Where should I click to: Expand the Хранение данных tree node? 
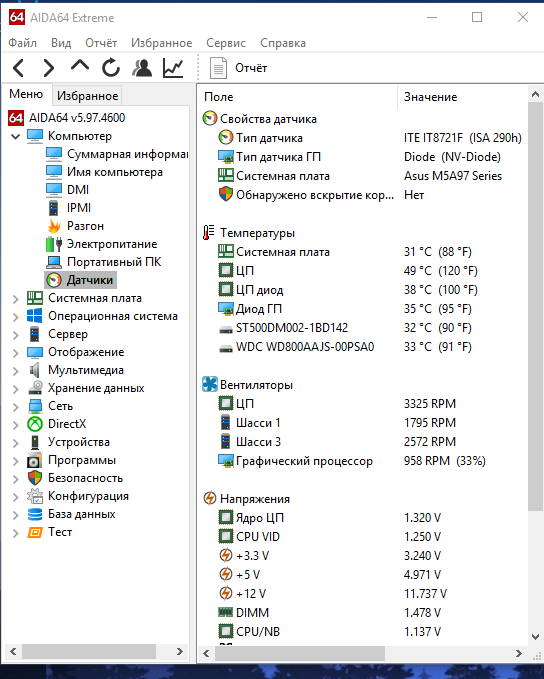[16, 388]
